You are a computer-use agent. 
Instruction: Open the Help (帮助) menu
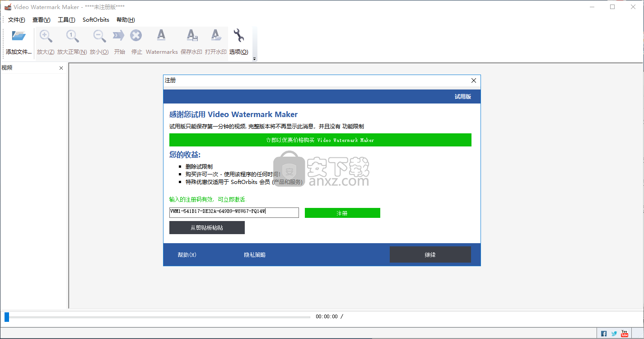[x=126, y=20]
